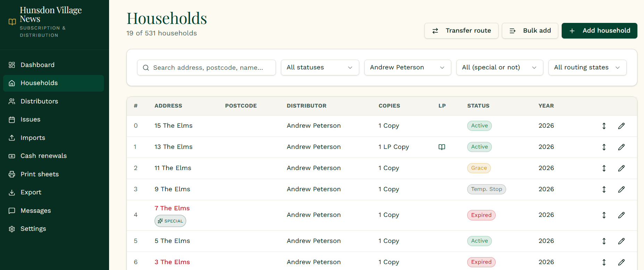Click the 1 LP Copy cell

click(394, 147)
